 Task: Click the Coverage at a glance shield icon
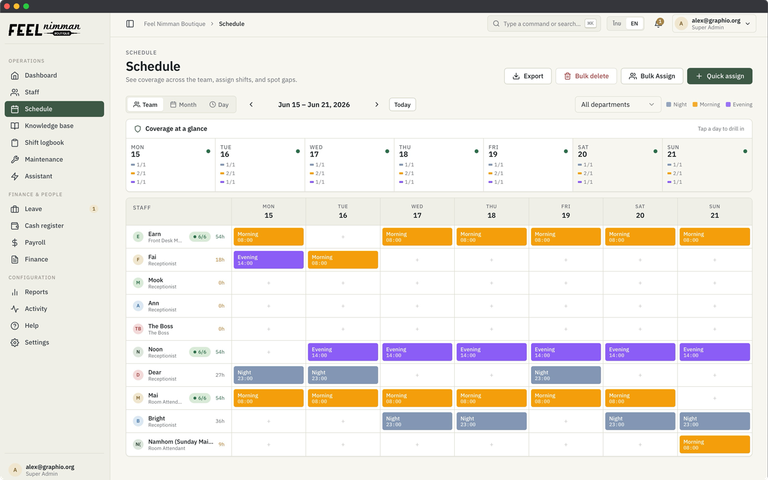[x=138, y=129]
